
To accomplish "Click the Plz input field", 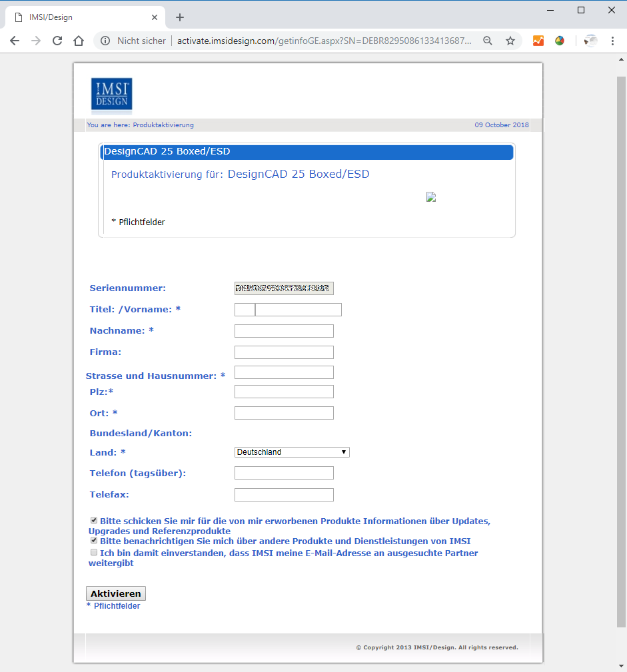I will coord(284,392).
